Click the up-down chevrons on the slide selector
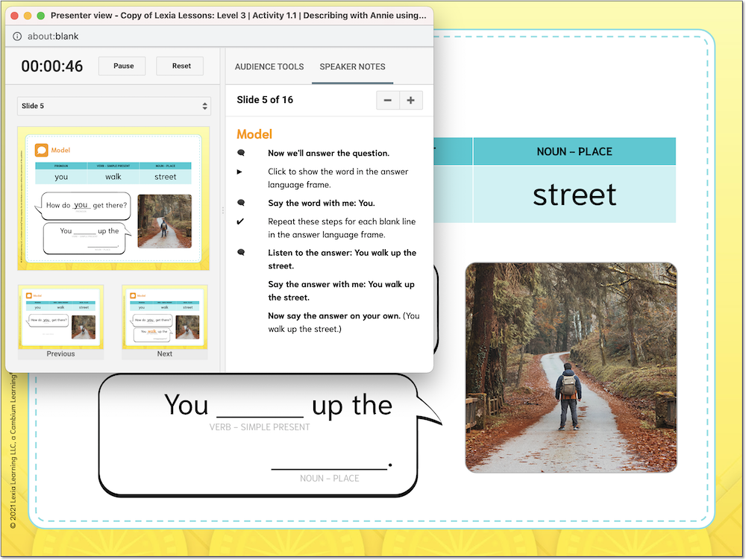Viewport: 746px width, 560px height. [206, 106]
